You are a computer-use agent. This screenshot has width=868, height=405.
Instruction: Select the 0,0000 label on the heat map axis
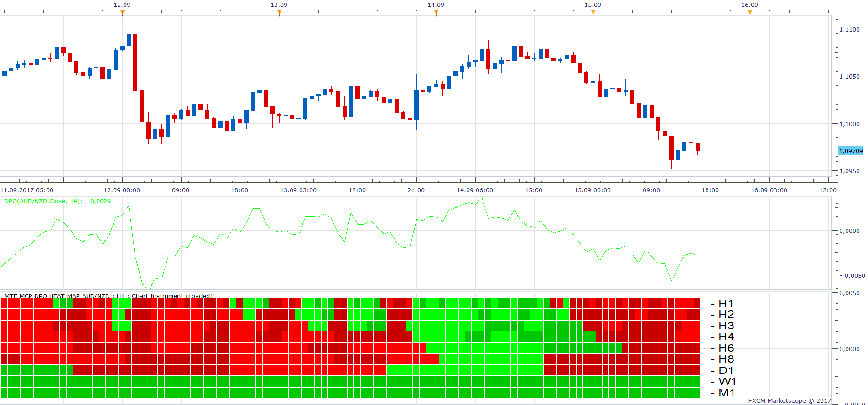coord(849,349)
